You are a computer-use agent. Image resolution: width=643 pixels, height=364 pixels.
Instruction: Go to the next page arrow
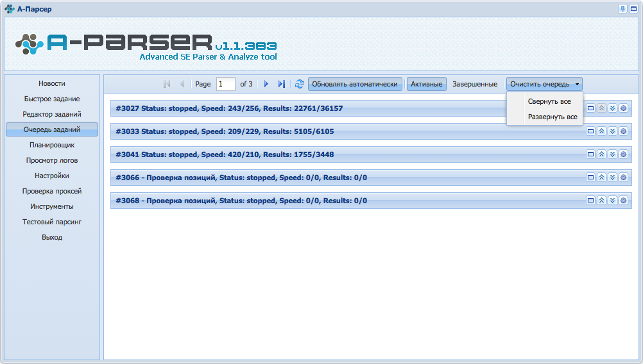(x=266, y=84)
